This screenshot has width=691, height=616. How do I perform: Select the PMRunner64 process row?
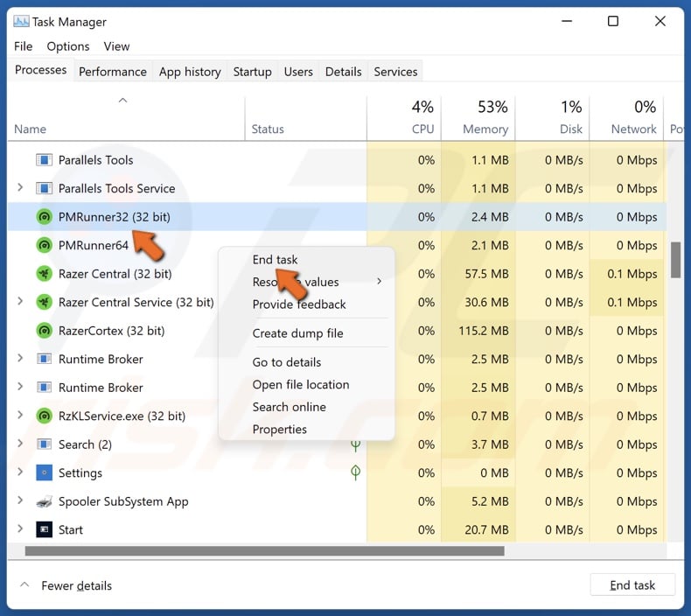pos(337,245)
